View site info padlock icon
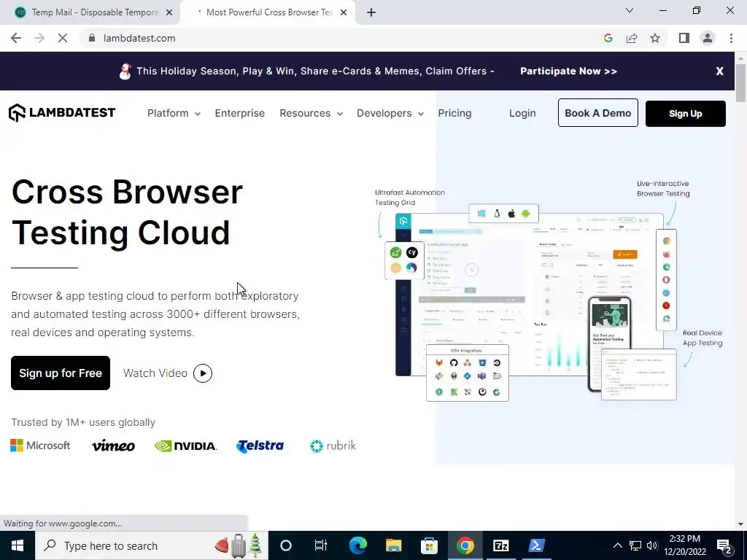Viewport: 747px width, 560px height. click(x=92, y=38)
